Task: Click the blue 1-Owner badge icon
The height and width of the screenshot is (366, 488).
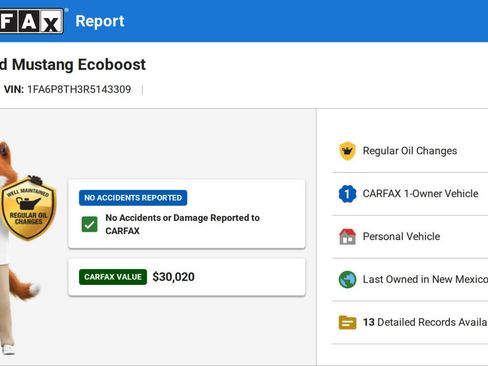Action: 347,194
